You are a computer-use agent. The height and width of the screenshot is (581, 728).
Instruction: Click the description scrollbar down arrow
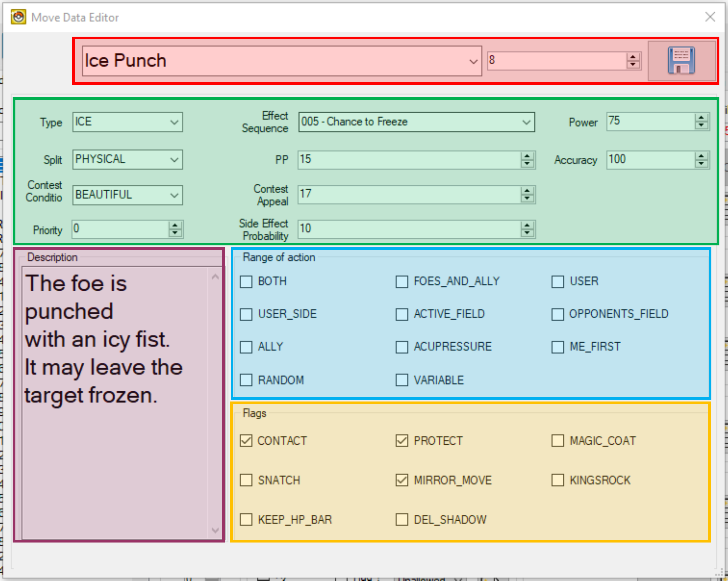point(215,530)
